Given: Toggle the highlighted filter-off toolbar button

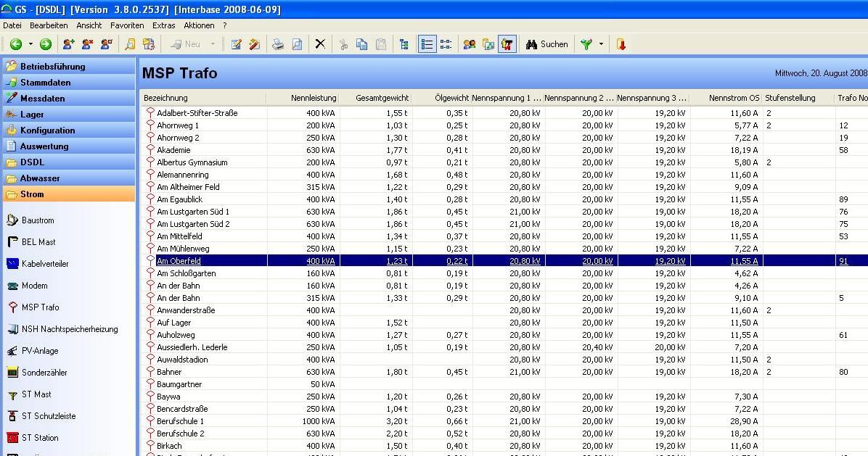Looking at the screenshot, I should pyautogui.click(x=507, y=44).
